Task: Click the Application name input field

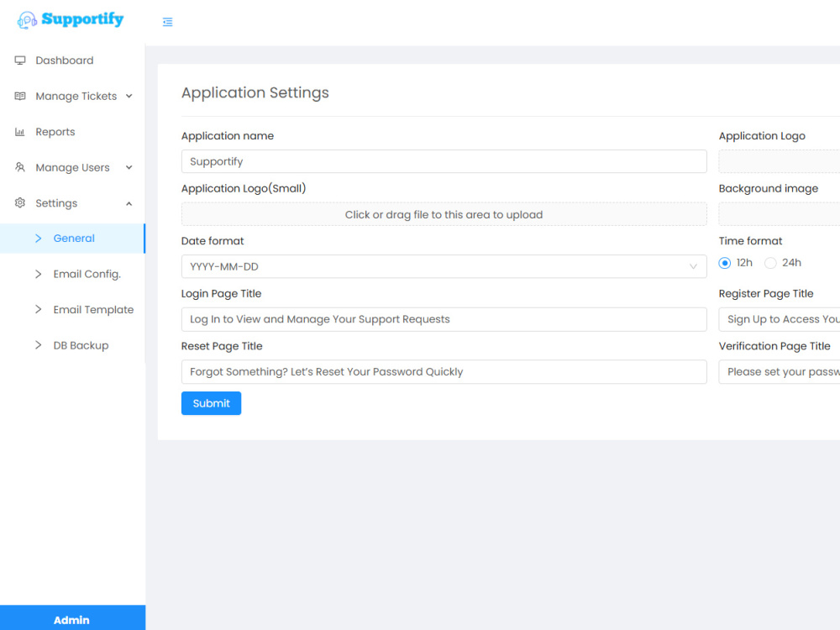Action: (444, 161)
